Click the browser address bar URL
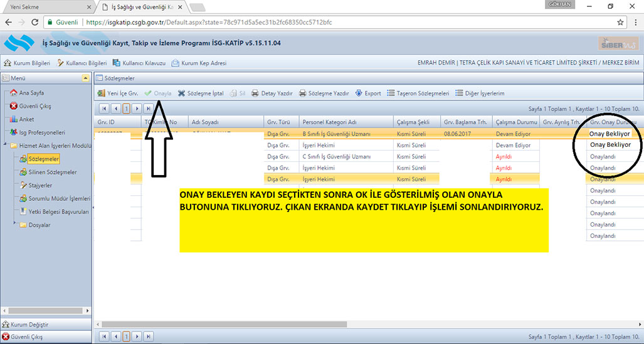 (207, 22)
